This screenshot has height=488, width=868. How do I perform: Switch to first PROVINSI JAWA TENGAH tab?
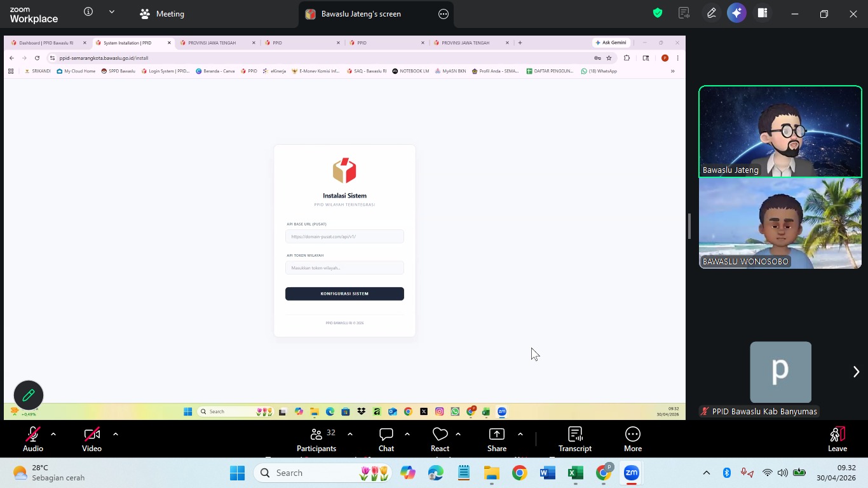[x=216, y=43]
